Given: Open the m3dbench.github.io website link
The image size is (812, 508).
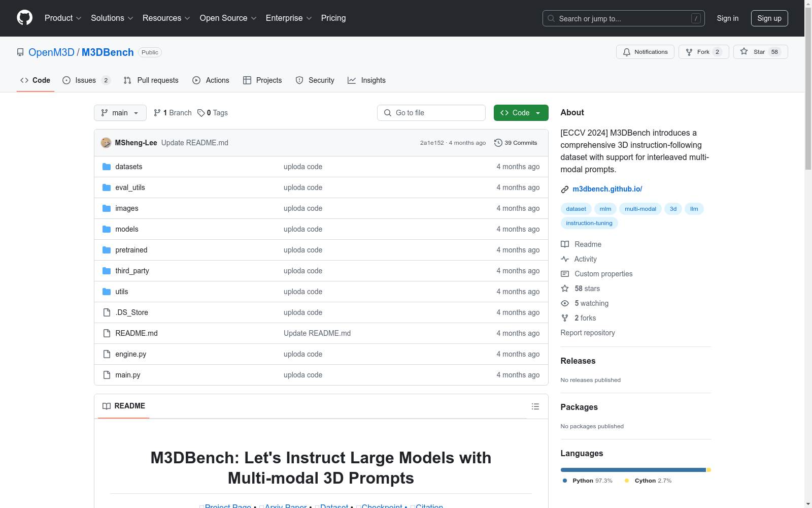Looking at the screenshot, I should (x=607, y=189).
